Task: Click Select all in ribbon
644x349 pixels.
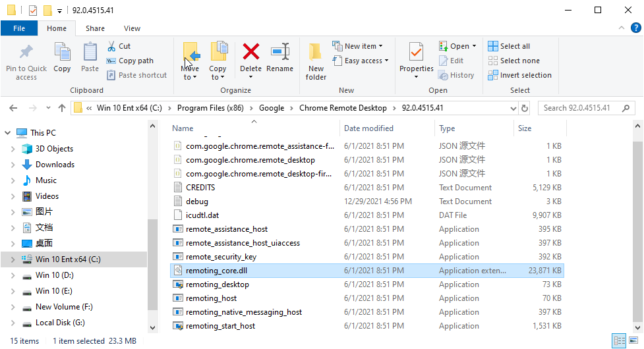Action: pos(509,46)
